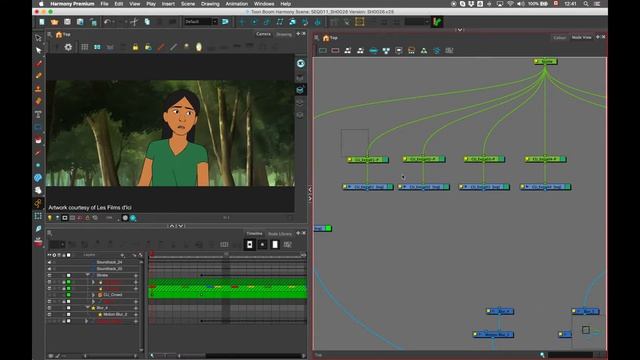
Task: Click the Spotlight search icon in menu bar
Action: tap(586, 4)
